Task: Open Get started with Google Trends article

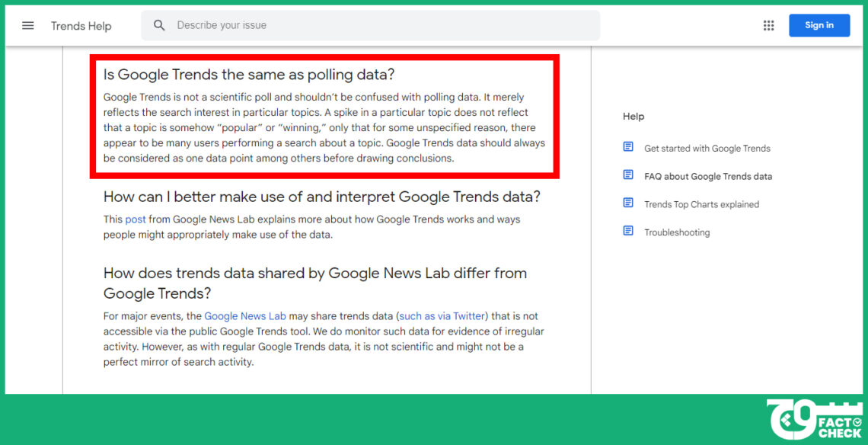Action: click(707, 149)
